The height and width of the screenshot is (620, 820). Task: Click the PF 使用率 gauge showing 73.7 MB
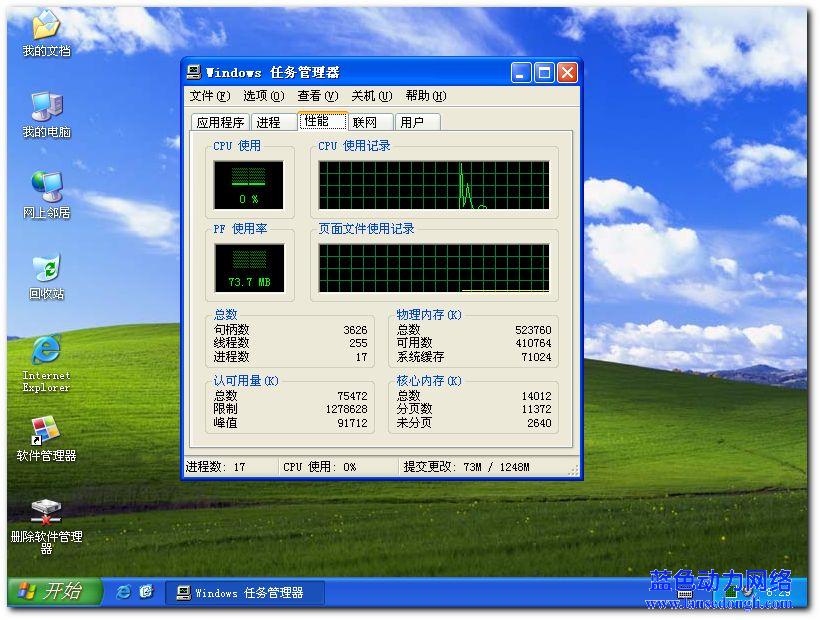[249, 268]
